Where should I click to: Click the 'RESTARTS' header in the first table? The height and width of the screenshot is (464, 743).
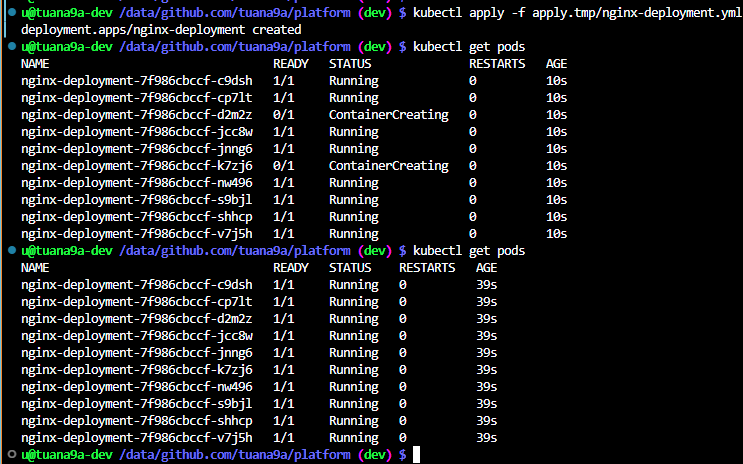pos(497,64)
